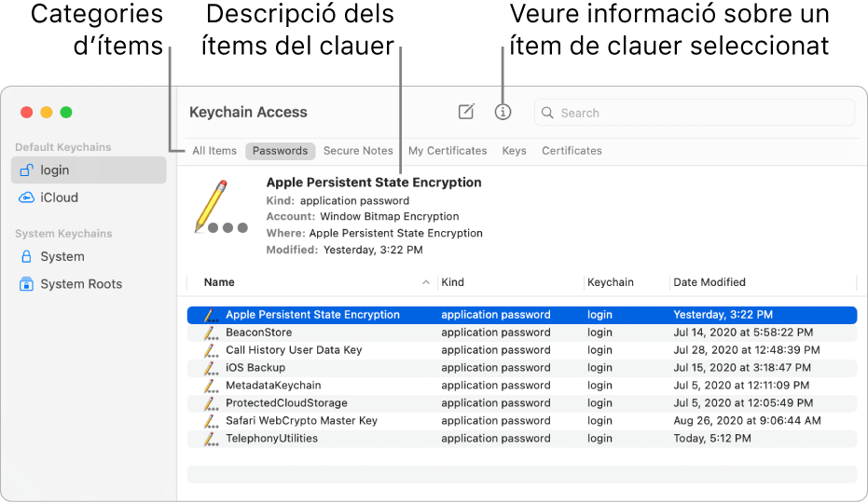868x503 pixels.
Task: Click the Window Bitmap Encryption account value
Action: [x=390, y=217]
